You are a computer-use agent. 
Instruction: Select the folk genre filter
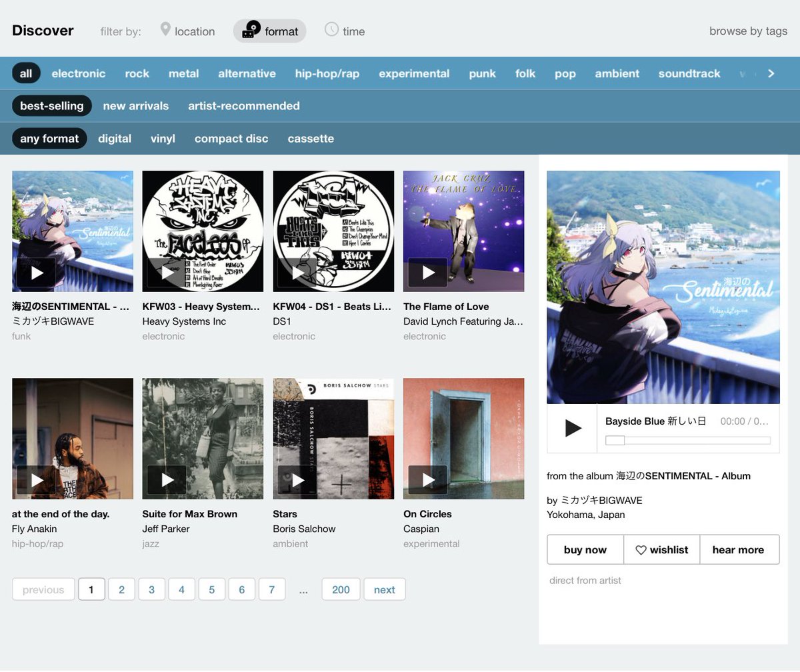525,73
